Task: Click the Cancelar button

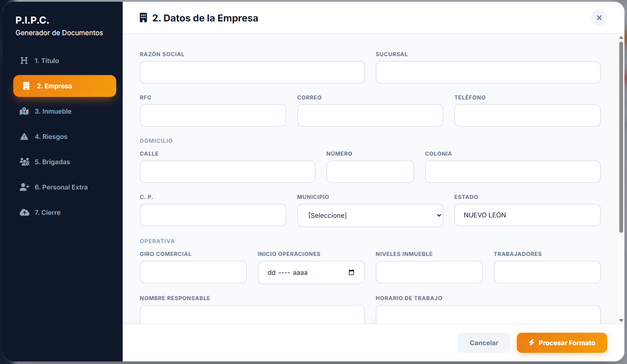Action: click(484, 343)
